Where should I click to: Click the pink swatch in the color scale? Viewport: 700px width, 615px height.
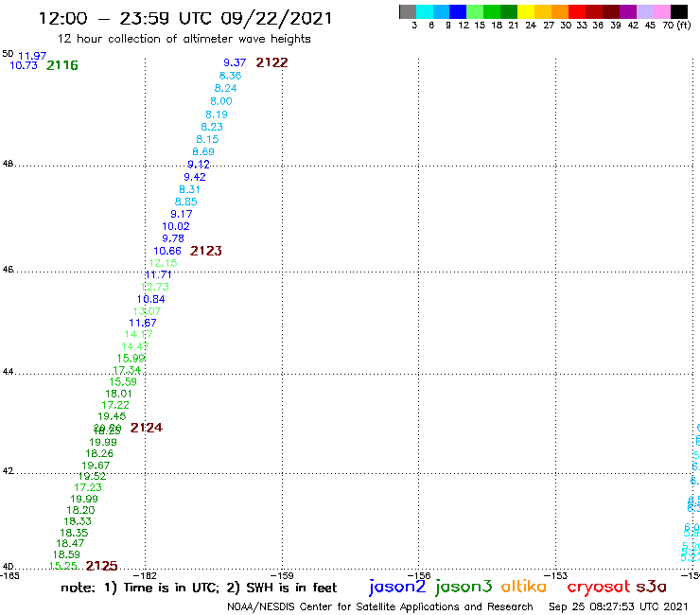[662, 11]
